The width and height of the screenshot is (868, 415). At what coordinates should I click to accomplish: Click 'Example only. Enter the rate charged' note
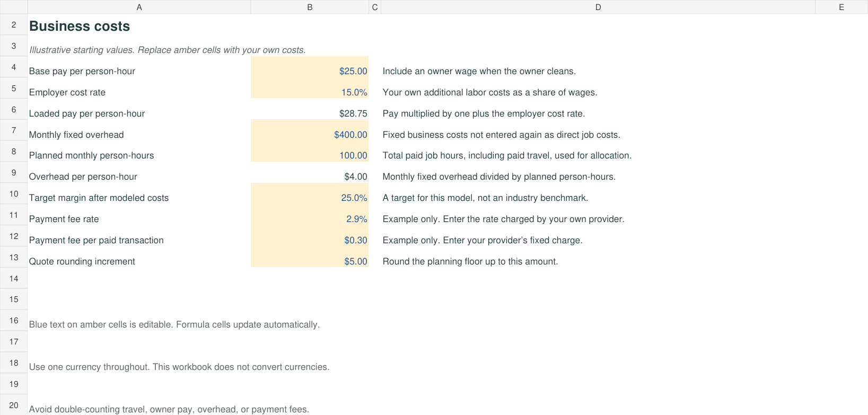pyautogui.click(x=504, y=219)
